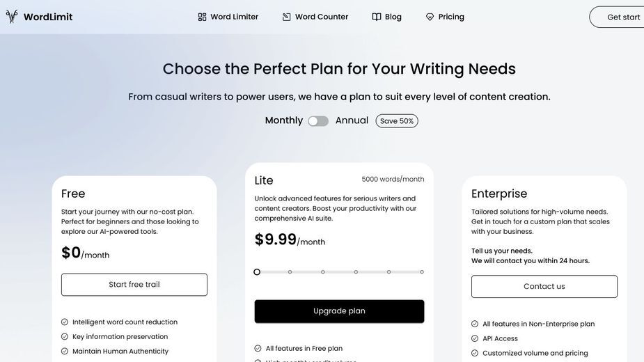Image resolution: width=644 pixels, height=362 pixels.
Task: Open the Pricing menu item
Action: [445, 17]
